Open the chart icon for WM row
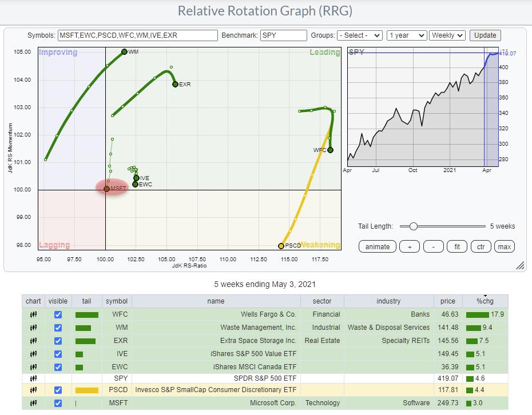This screenshot has height=415, width=532. pyautogui.click(x=33, y=328)
